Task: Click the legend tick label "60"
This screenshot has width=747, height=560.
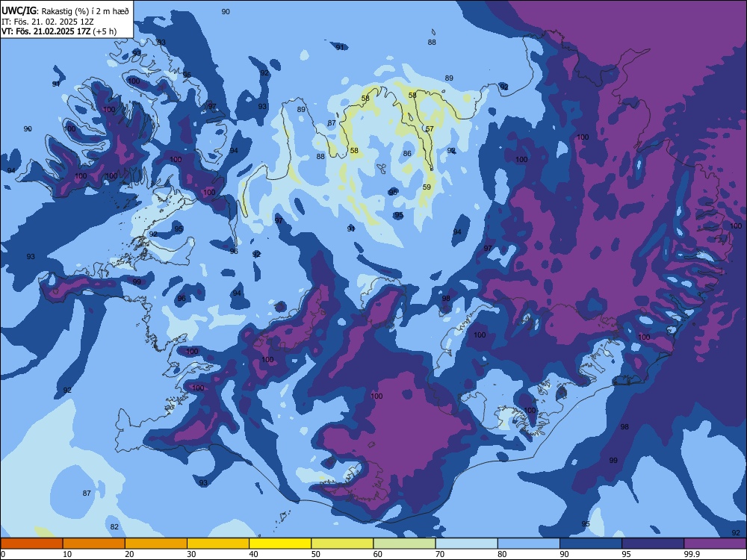Action: click(x=378, y=554)
